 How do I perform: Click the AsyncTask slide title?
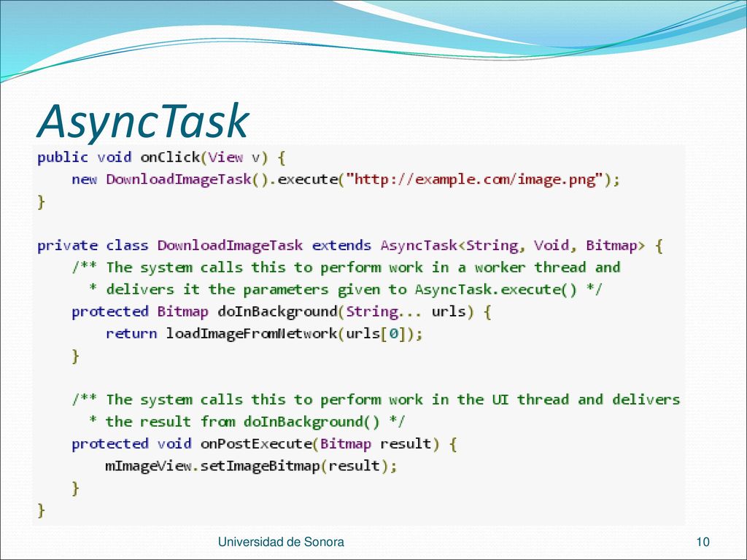coord(143,122)
